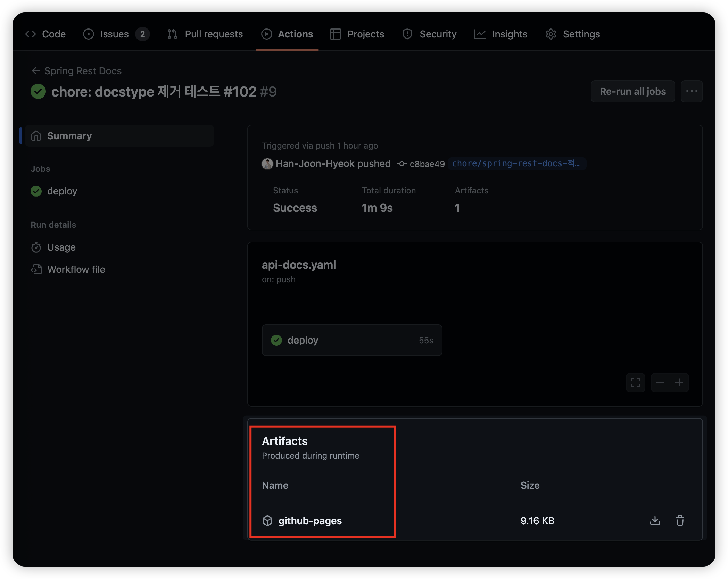Viewport: 728px width, 579px height.
Task: Zoom out the workflow graph
Action: pyautogui.click(x=660, y=383)
